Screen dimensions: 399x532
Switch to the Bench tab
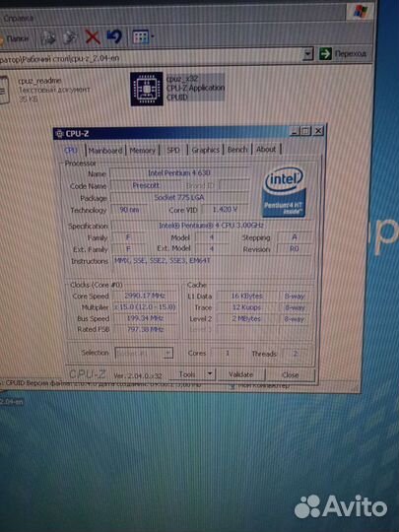237,150
